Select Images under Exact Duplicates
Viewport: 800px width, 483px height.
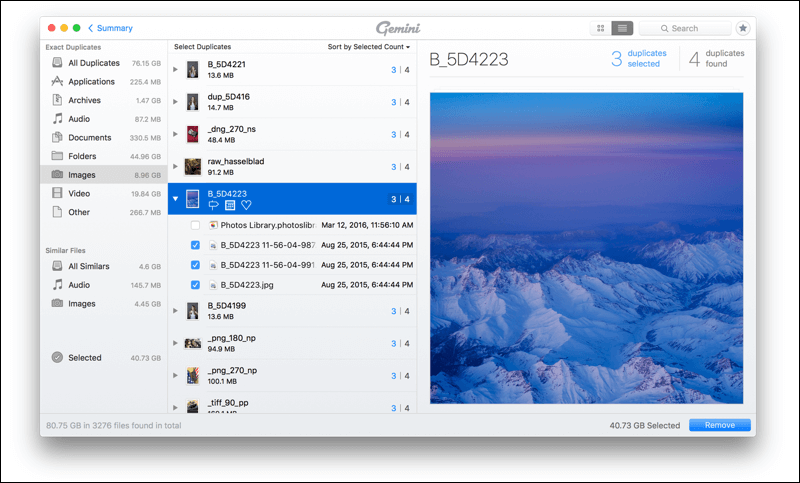pyautogui.click(x=104, y=175)
